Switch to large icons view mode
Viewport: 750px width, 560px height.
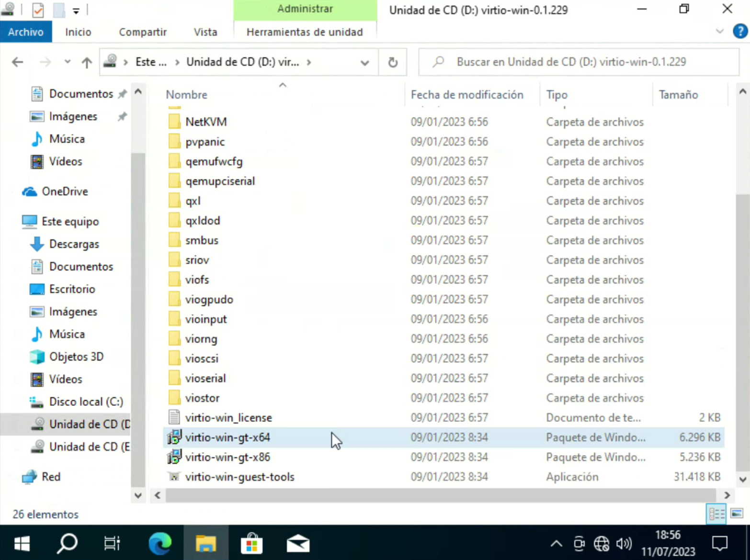[x=737, y=514]
